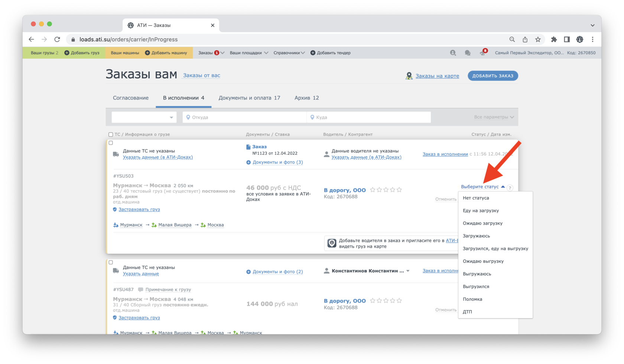Open empty filter combo box

pyautogui.click(x=144, y=117)
